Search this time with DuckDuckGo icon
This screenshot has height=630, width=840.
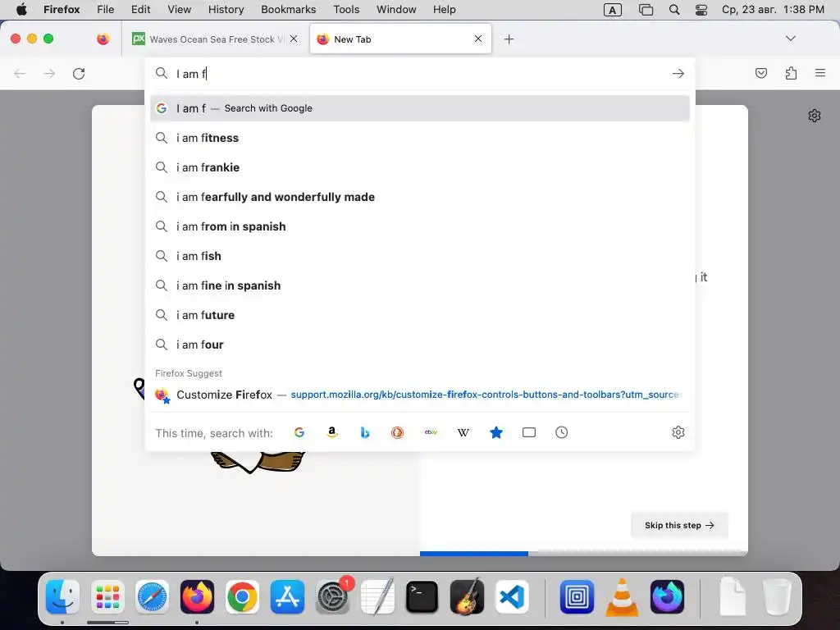(x=398, y=432)
